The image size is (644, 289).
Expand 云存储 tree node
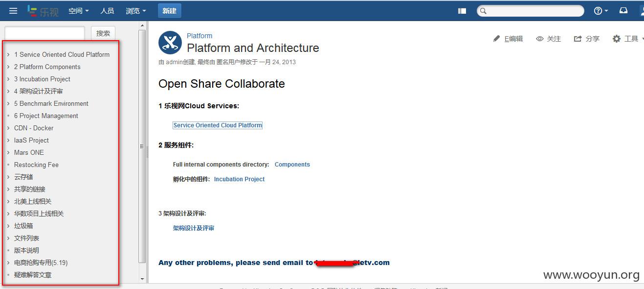coord(8,177)
